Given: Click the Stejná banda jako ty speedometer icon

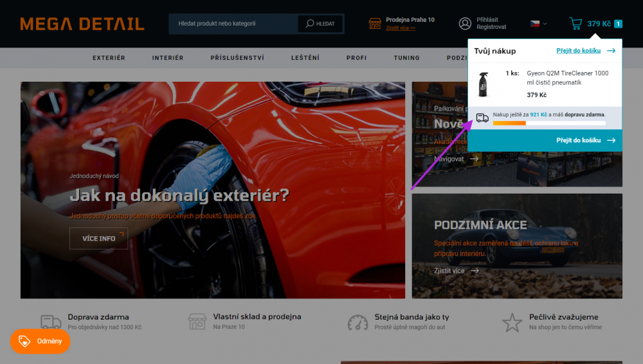Looking at the screenshot, I should click(358, 323).
